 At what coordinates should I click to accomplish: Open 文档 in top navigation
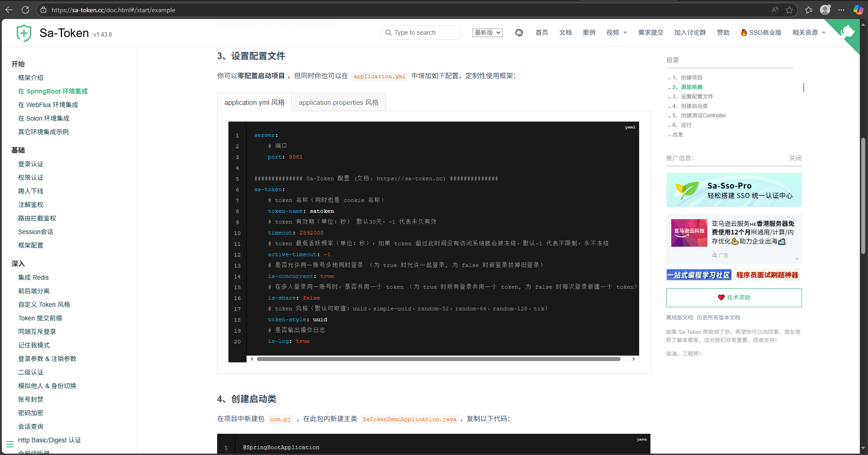(x=565, y=33)
